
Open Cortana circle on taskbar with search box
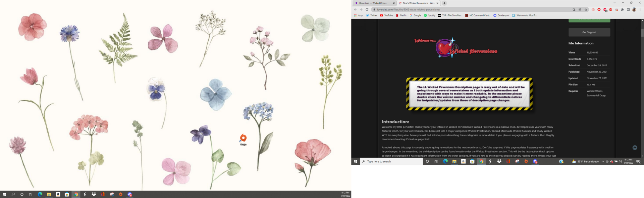tap(427, 161)
